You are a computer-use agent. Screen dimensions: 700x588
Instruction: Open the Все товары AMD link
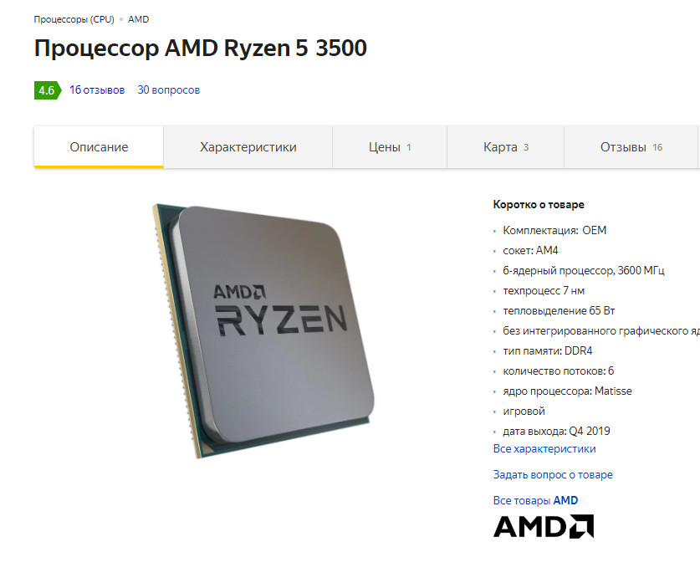[x=535, y=500]
